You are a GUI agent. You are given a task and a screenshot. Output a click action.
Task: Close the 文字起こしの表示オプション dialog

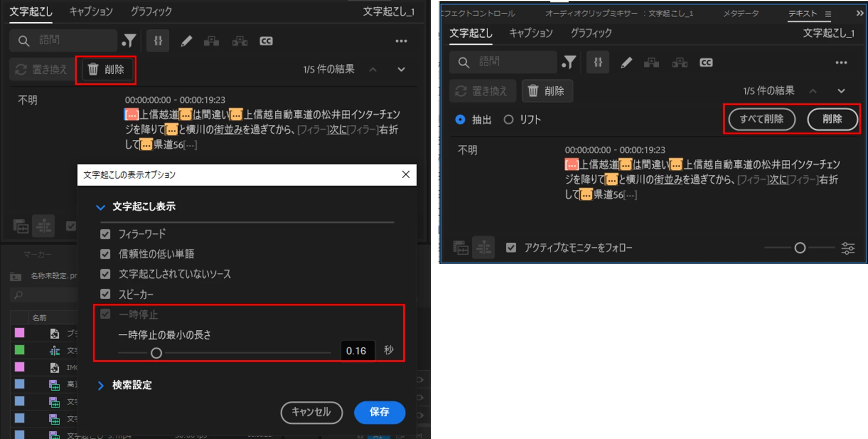[x=406, y=174]
